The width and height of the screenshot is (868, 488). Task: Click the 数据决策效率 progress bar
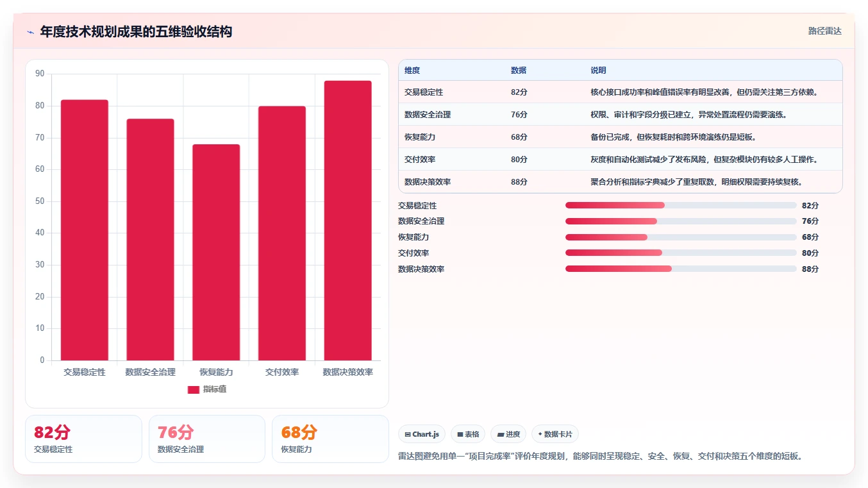click(x=681, y=269)
